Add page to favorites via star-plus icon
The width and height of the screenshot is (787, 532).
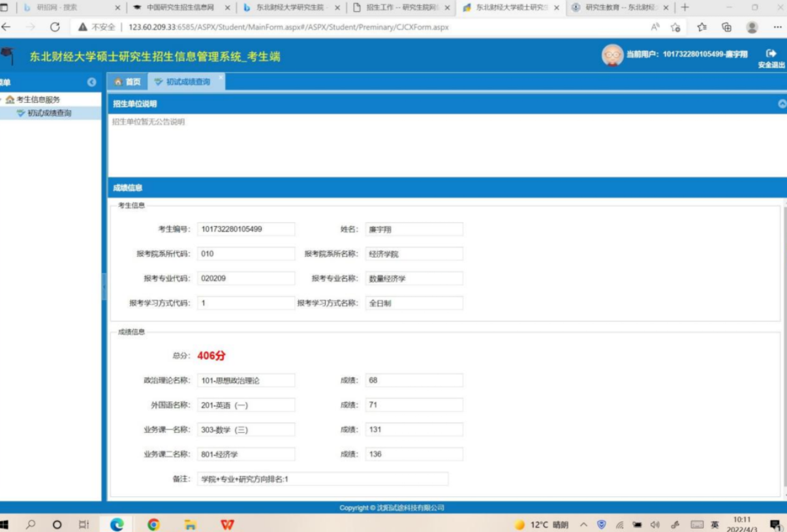click(x=676, y=27)
